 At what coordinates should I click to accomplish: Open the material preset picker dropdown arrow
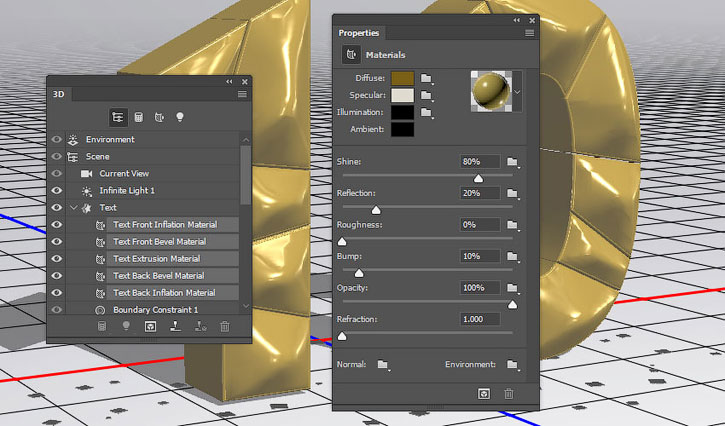(x=517, y=92)
